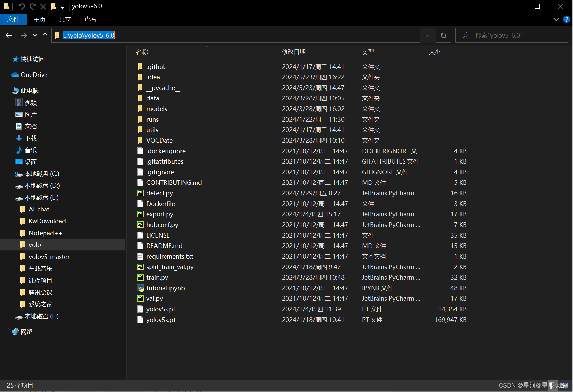The width and height of the screenshot is (573, 392).
Task: Open the quick access toolbar customize dropdown
Action: click(x=62, y=7)
